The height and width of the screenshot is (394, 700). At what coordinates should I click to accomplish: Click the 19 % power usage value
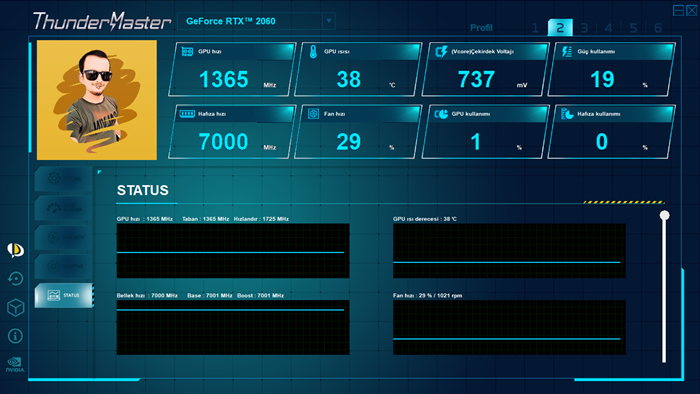602,79
